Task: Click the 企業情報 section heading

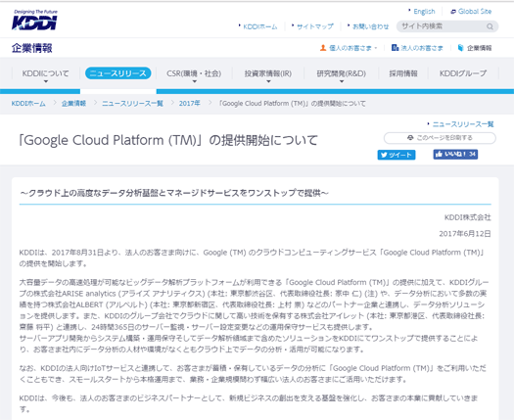Action: (x=31, y=48)
